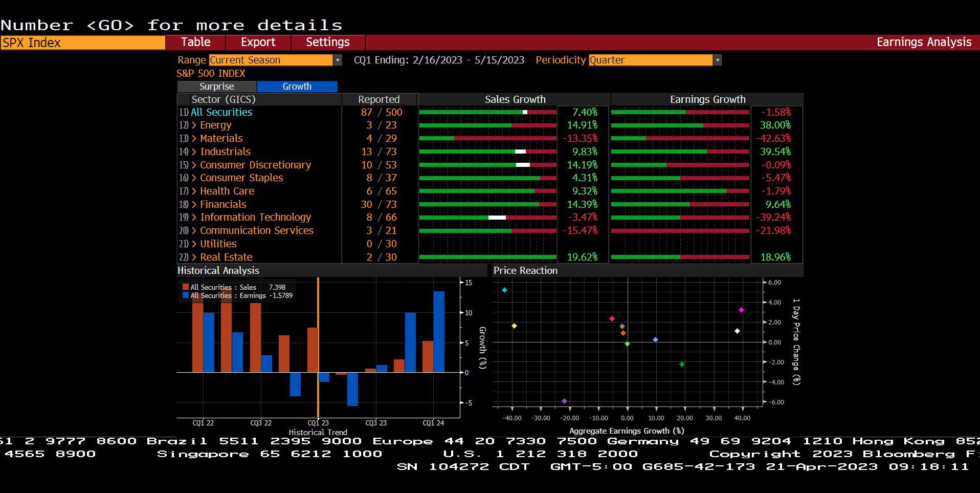Viewport: 980px width, 493px height.
Task: Click the CQ3 22 axis label
Action: [x=261, y=423]
